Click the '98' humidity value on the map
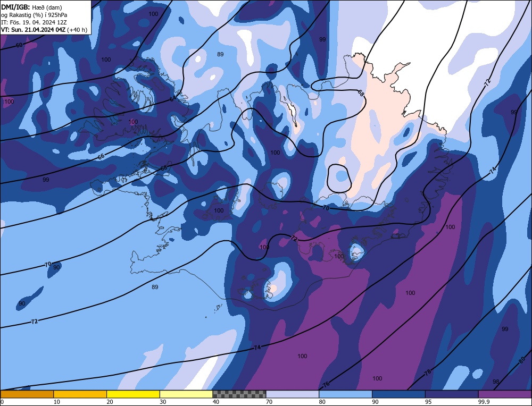 tap(496, 382)
